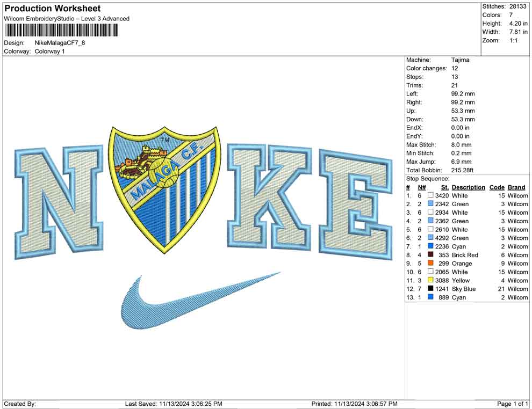532x409 pixels.
Task: Click the Min Stitch value 0.2 mm
Action: point(462,153)
